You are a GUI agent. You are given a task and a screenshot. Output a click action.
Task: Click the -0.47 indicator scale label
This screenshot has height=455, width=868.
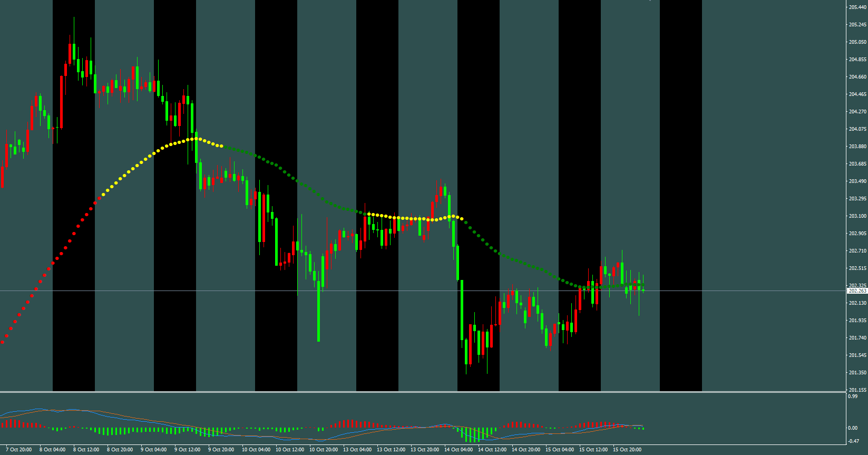[x=852, y=441]
